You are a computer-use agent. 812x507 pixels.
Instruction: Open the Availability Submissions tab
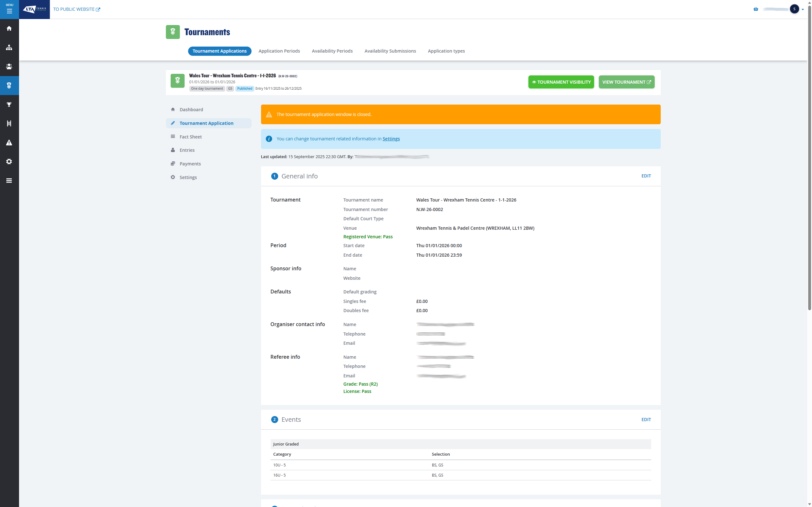tap(390, 51)
